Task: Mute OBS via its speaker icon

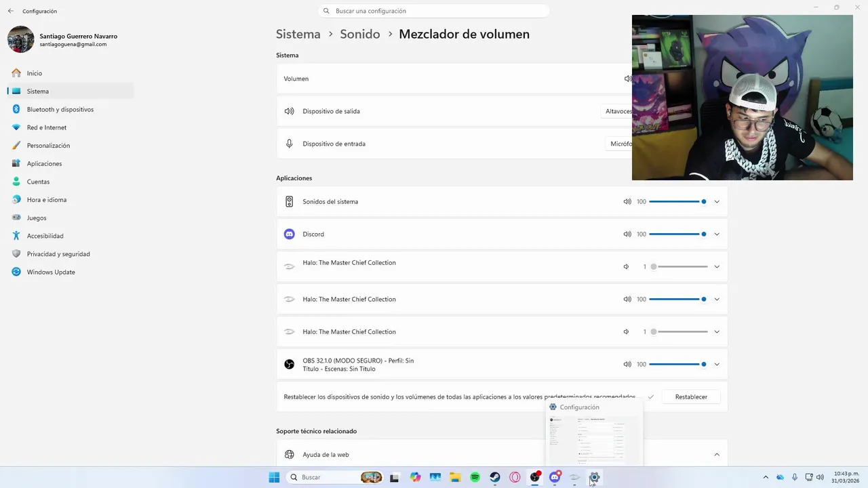Action: [x=627, y=365]
